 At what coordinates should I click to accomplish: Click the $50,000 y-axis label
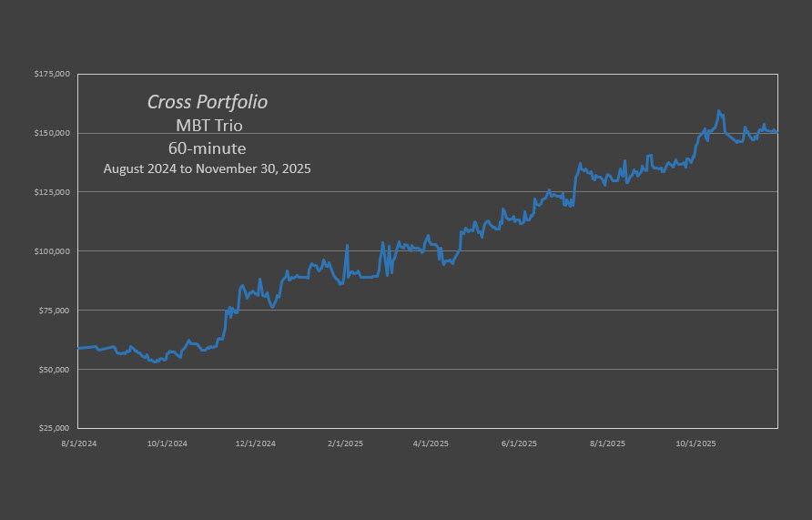[56, 370]
